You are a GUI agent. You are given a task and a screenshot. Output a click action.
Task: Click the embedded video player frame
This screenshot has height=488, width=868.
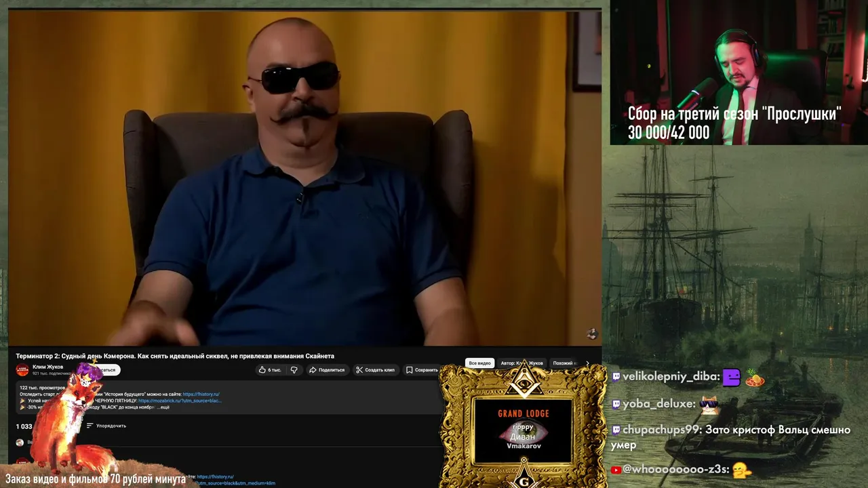(304, 178)
